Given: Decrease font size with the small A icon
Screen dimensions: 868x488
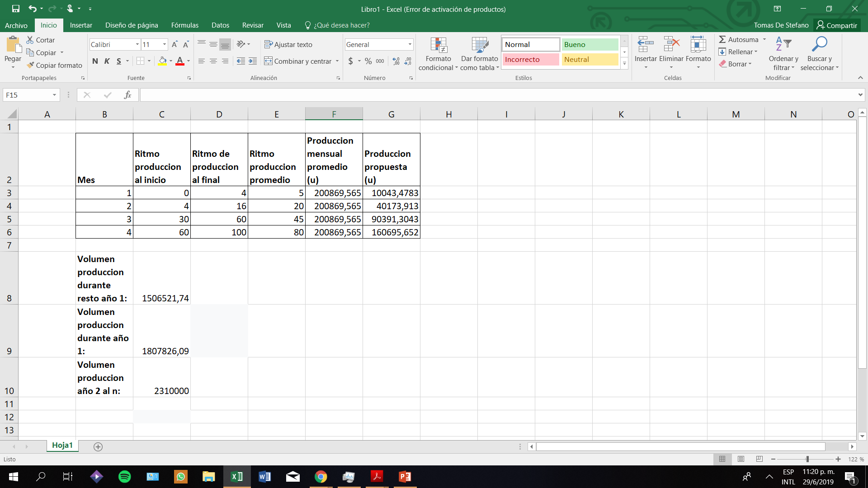Looking at the screenshot, I should pyautogui.click(x=186, y=44).
